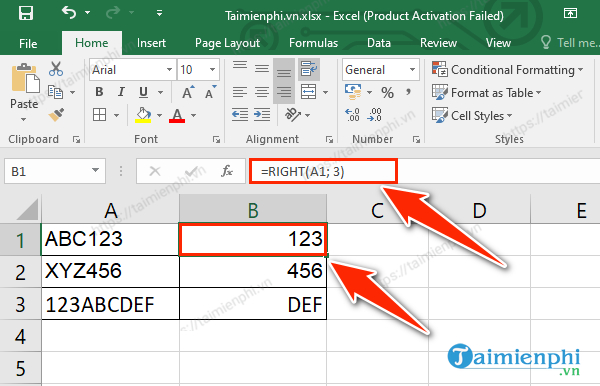Apply Accounting number format
The width and height of the screenshot is (600, 386).
coord(353,92)
